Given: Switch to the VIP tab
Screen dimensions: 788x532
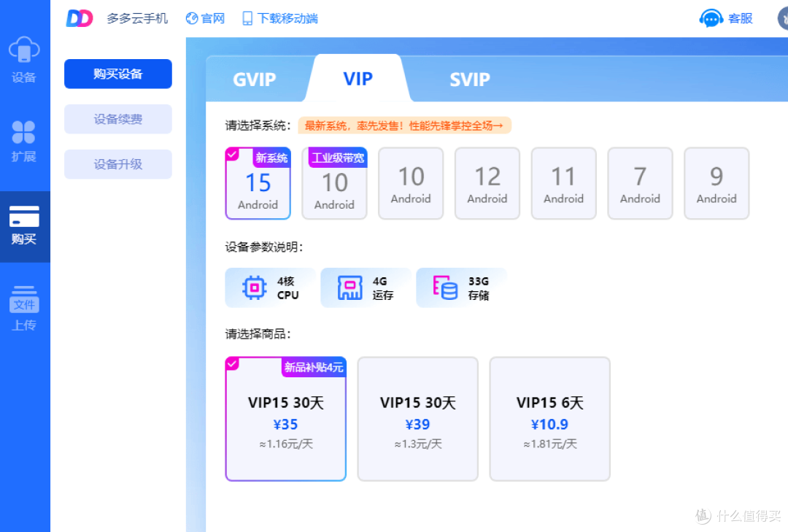Looking at the screenshot, I should click(358, 78).
